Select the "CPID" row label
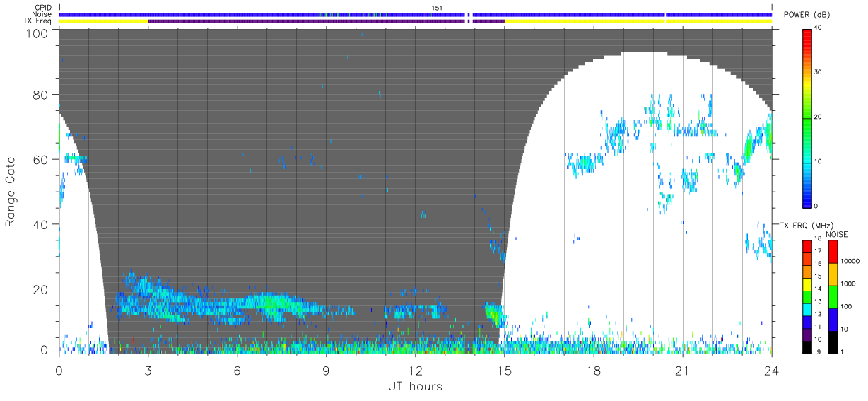 click(43, 7)
